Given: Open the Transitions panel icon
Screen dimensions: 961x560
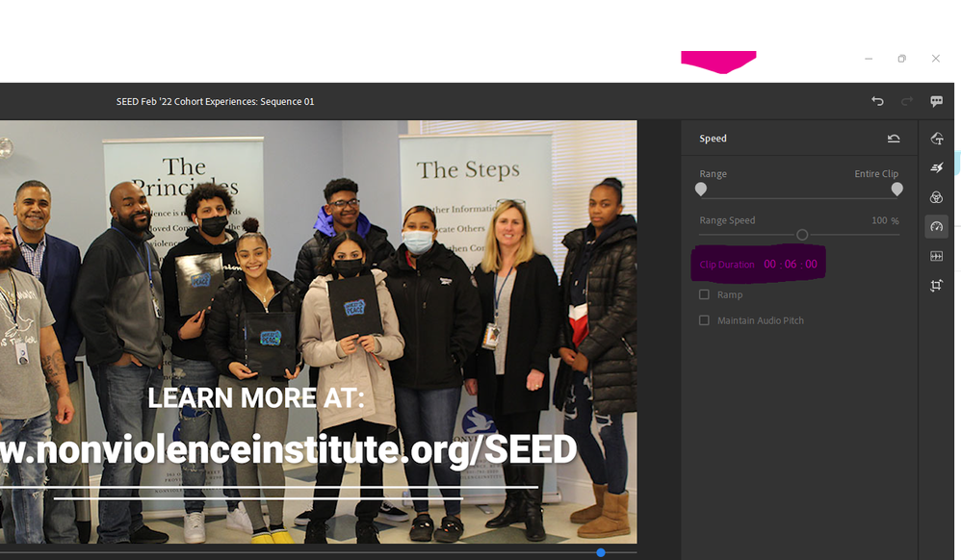Looking at the screenshot, I should [x=937, y=167].
